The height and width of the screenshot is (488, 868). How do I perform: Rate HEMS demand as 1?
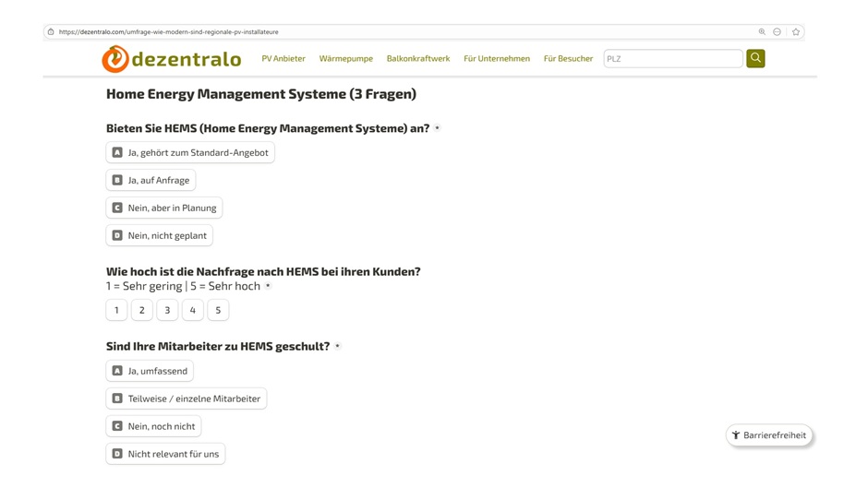[116, 310]
